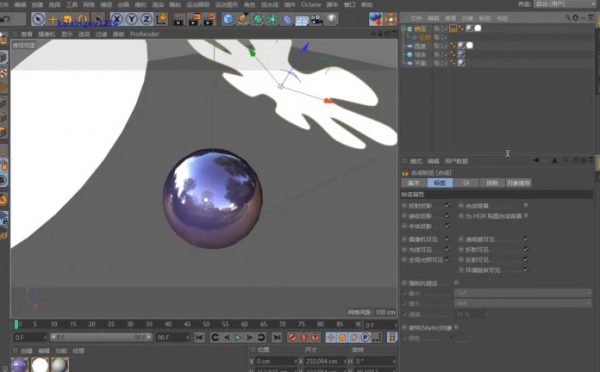Add a Light from the toolbar
600x372 pixels.
point(332,19)
